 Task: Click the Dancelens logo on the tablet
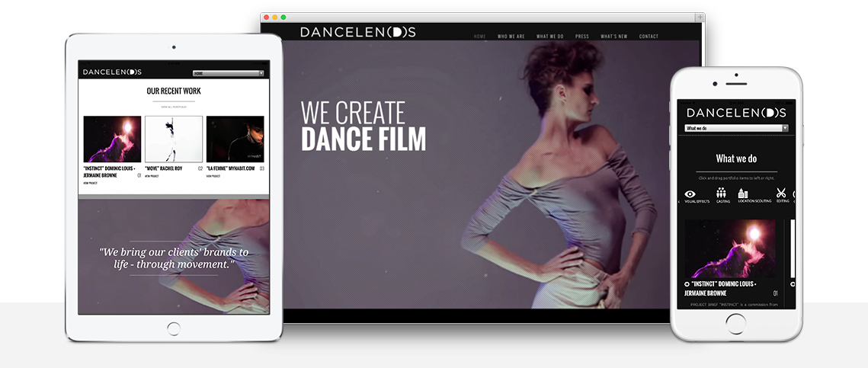[113, 72]
